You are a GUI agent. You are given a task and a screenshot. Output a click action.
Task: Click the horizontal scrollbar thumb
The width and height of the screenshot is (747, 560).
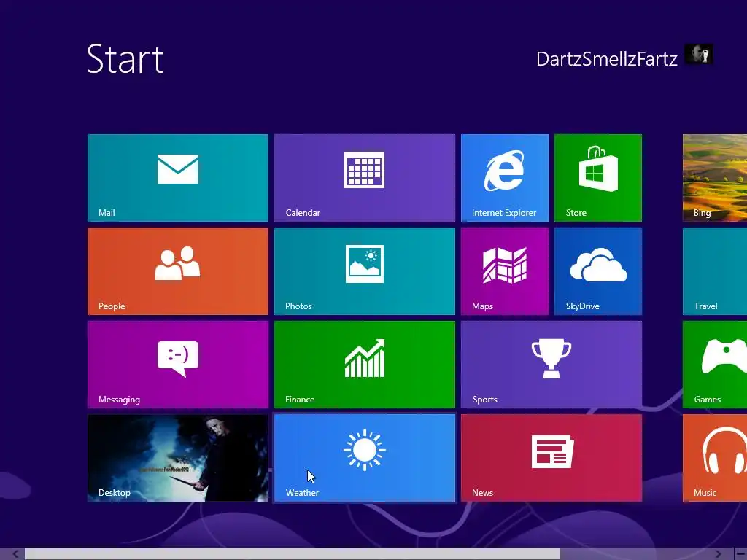[292, 554]
